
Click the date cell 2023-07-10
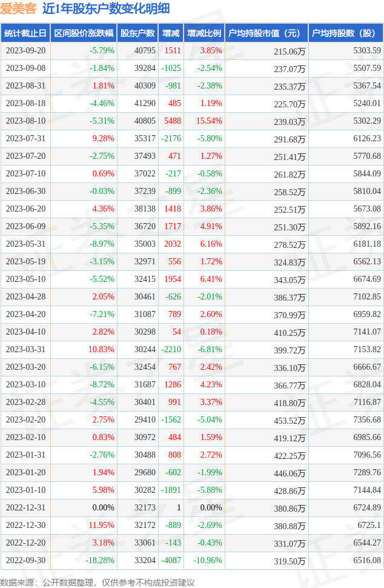click(25, 173)
